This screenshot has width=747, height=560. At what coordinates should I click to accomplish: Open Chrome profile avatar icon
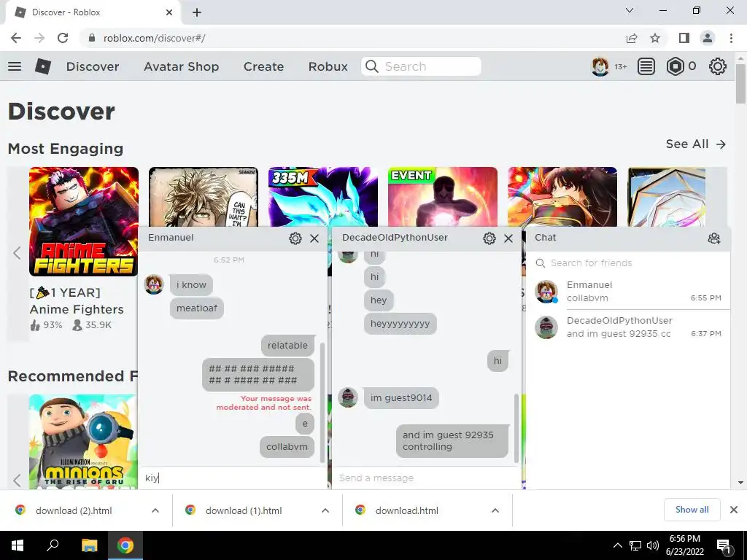coord(708,38)
